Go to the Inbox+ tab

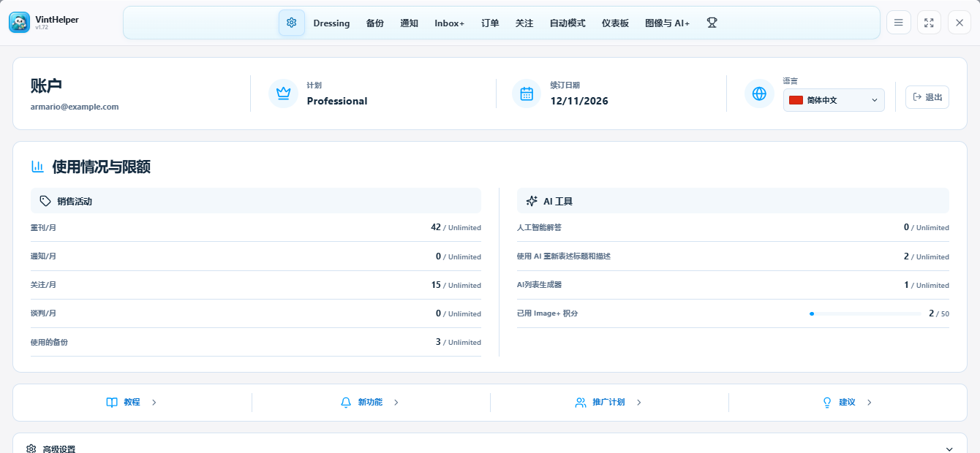[x=450, y=23]
